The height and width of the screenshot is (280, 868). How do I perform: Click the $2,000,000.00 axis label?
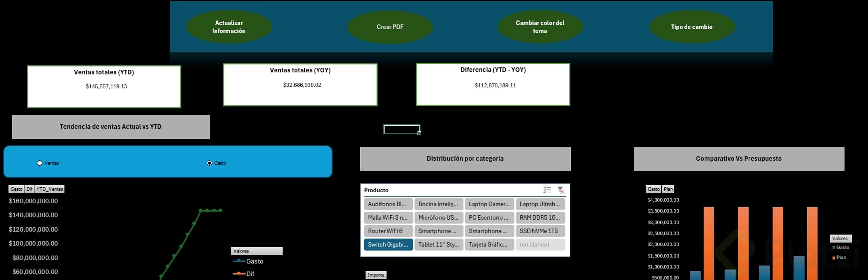(663, 245)
